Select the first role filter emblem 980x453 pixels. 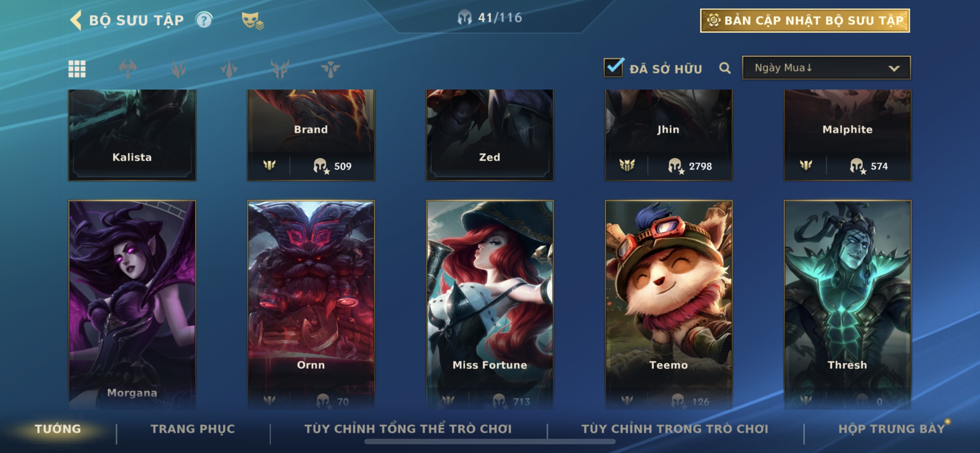pos(128,69)
